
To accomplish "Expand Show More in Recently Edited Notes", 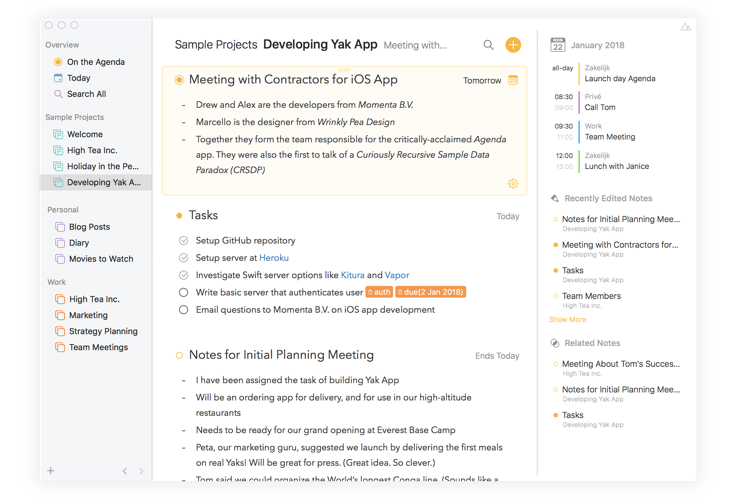I will click(x=567, y=320).
